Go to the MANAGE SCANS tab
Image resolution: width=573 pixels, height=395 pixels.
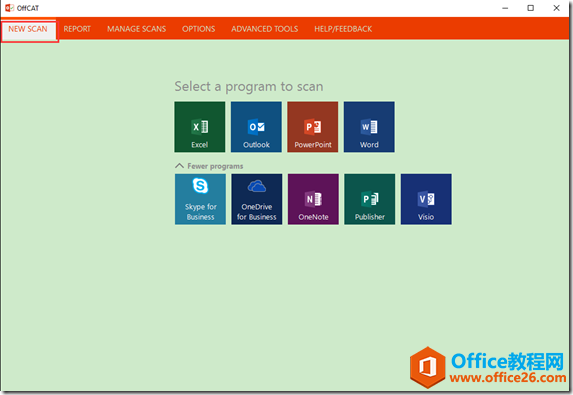(x=137, y=29)
